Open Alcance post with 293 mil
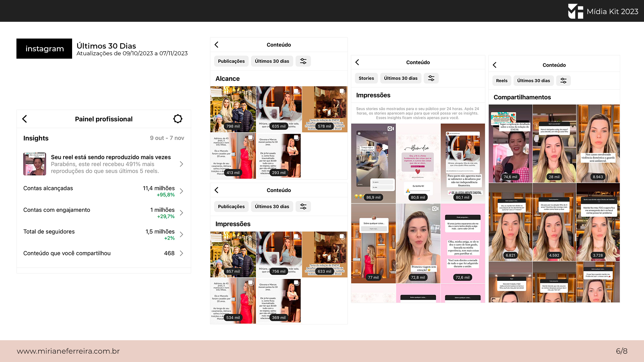 (x=279, y=156)
